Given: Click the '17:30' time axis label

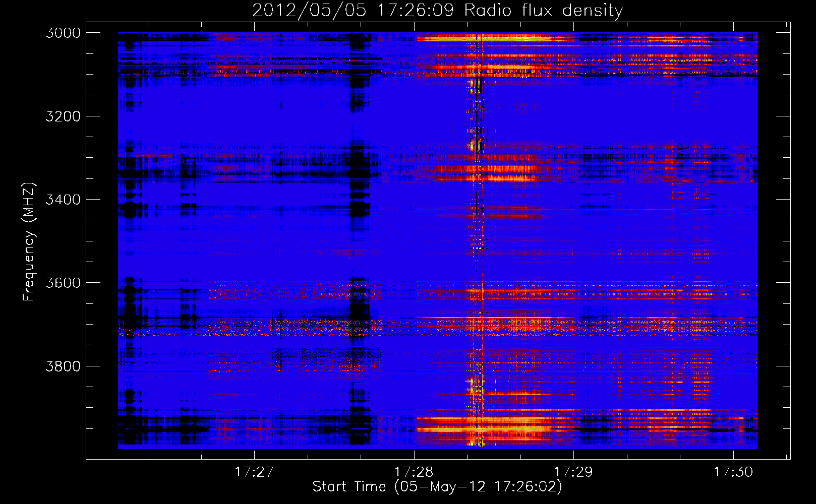Looking at the screenshot, I should click(x=733, y=472).
